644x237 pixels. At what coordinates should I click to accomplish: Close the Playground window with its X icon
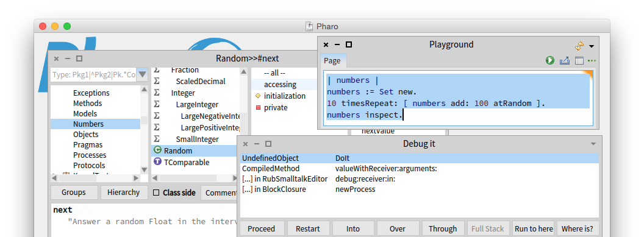326,44
